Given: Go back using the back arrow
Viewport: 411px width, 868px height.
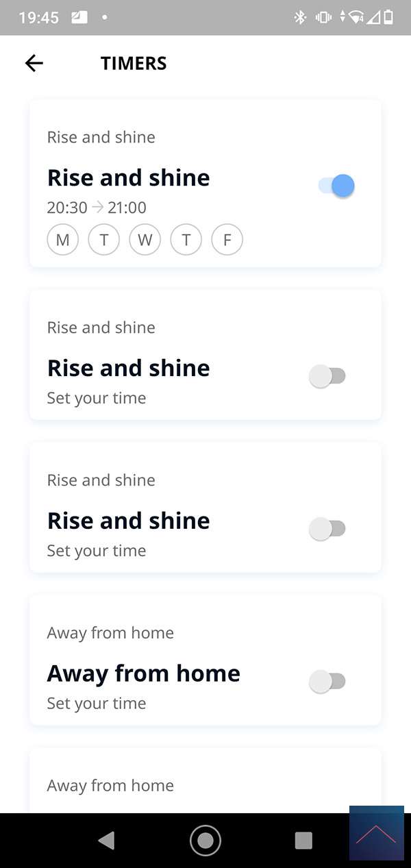Looking at the screenshot, I should tap(34, 63).
